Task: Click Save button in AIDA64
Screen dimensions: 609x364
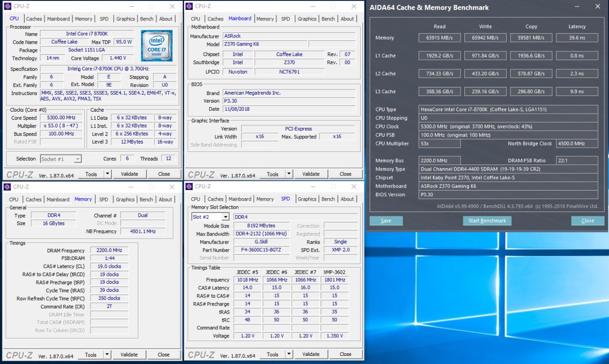Action: pyautogui.click(x=386, y=220)
